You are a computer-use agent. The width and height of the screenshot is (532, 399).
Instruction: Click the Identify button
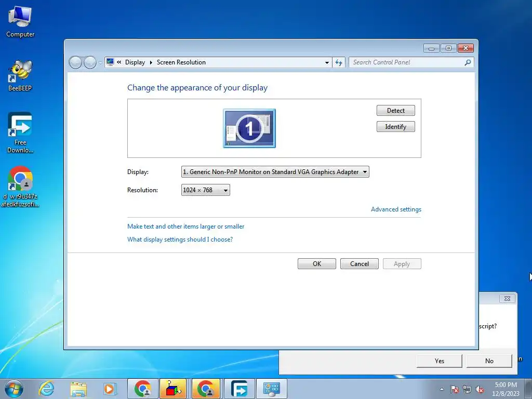395,127
